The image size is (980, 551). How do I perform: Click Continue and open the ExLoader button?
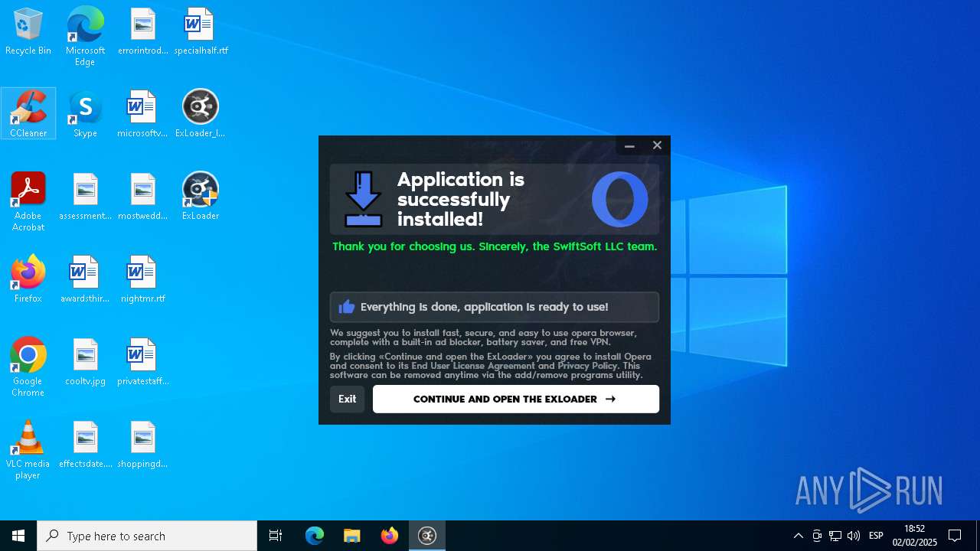point(515,399)
